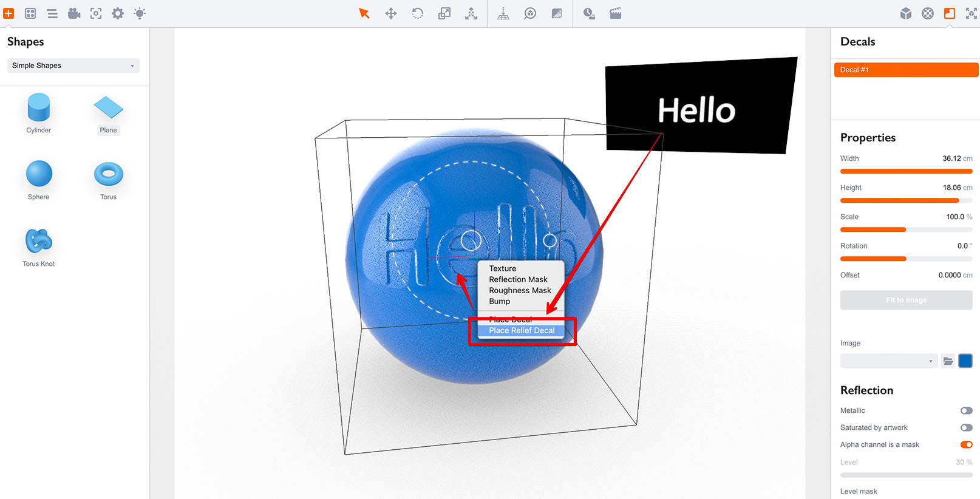This screenshot has height=499, width=980.
Task: Choose Place Relief Decal menu item
Action: 522,331
